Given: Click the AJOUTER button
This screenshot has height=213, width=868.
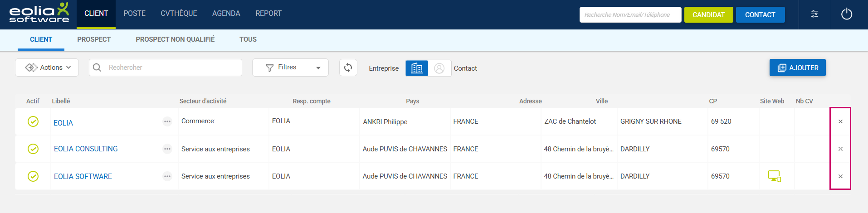Looking at the screenshot, I should (797, 68).
